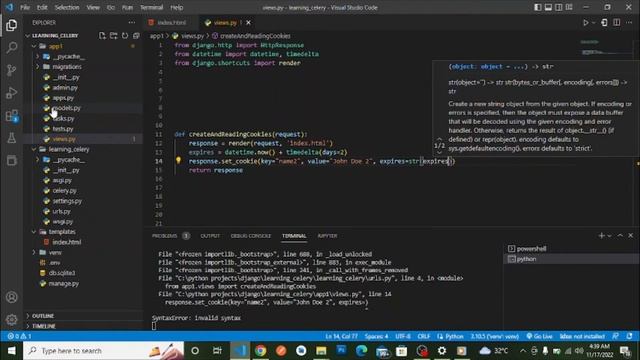Maximize the terminal panel size
The width and height of the screenshot is (640, 360).
pyautogui.click(x=620, y=236)
